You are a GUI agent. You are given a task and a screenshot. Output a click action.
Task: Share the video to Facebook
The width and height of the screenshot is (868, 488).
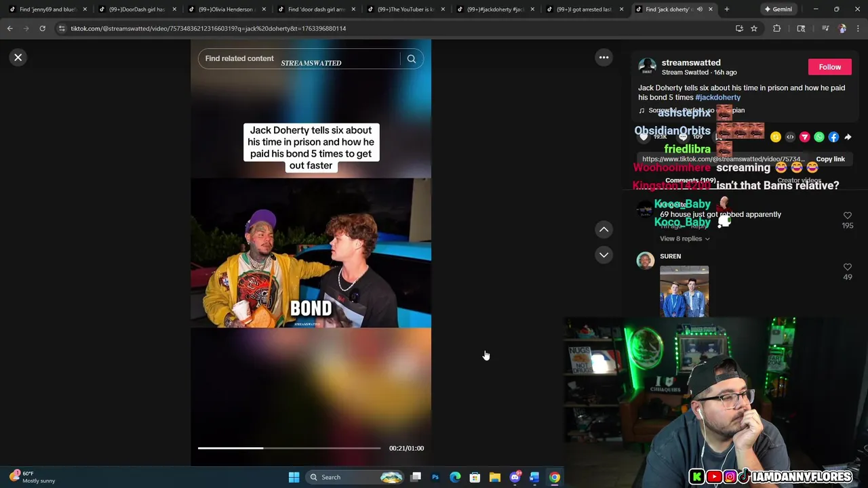(833, 137)
